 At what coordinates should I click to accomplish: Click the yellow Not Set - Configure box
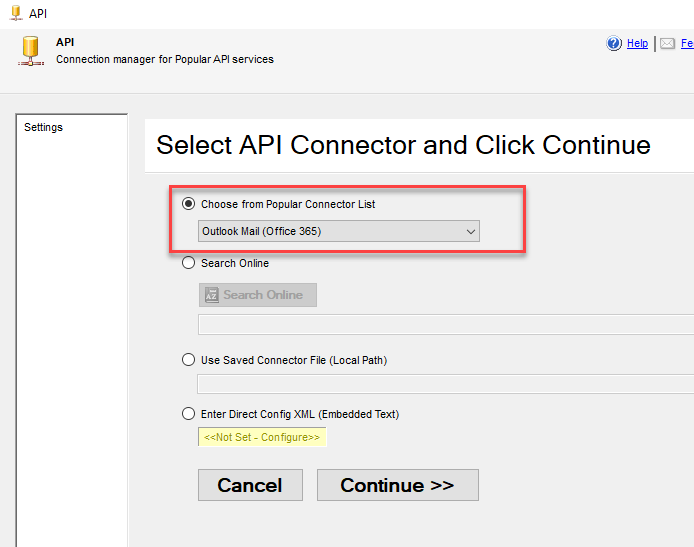(262, 437)
